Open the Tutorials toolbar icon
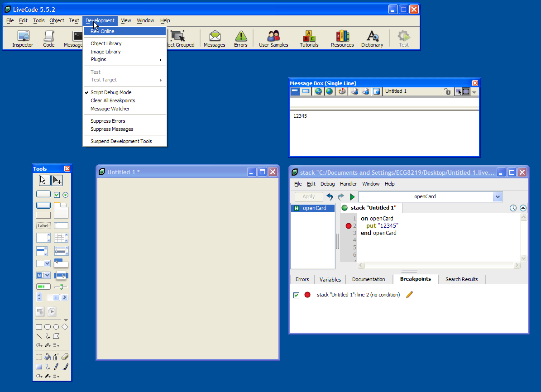This screenshot has width=541, height=392. 309,39
